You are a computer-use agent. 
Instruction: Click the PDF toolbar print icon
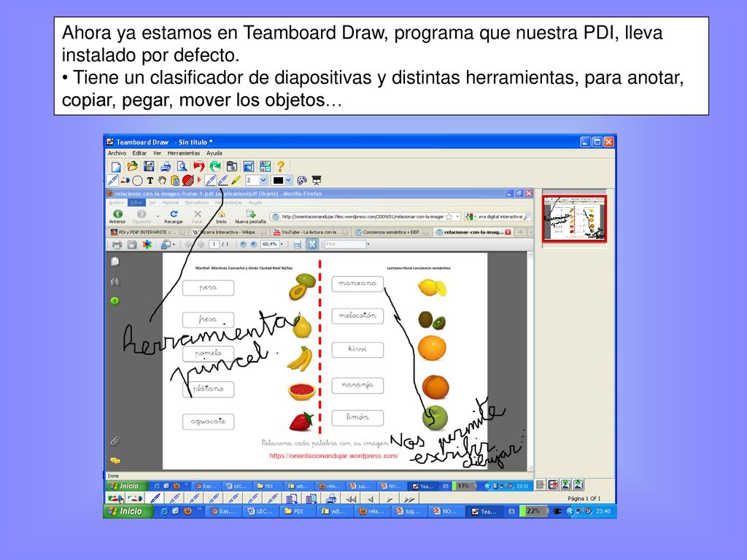[116, 244]
